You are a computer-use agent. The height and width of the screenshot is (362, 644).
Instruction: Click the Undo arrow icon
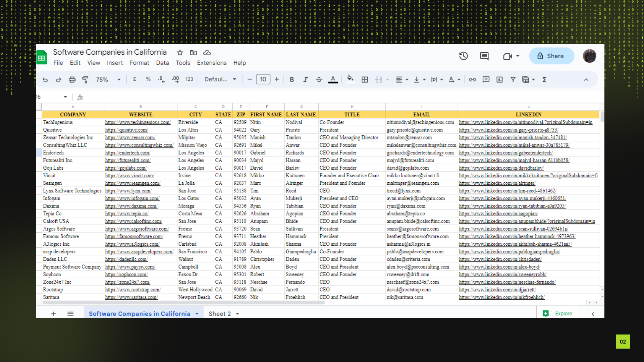tap(45, 79)
